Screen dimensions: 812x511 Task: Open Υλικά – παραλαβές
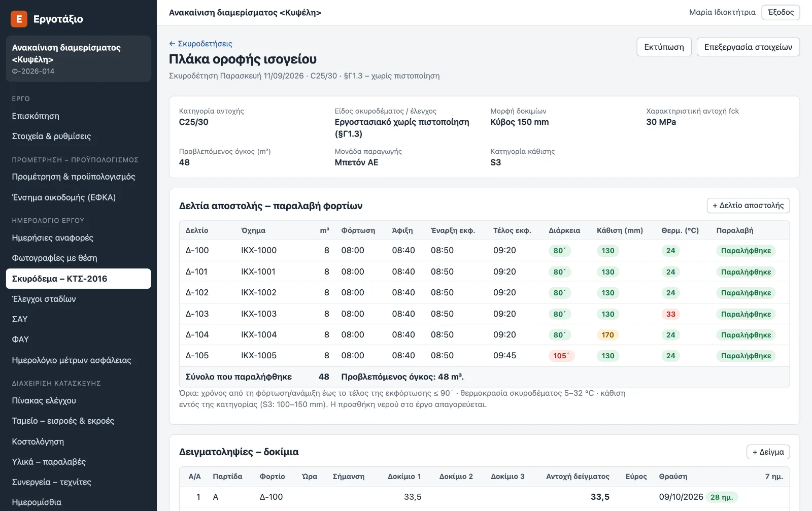point(78,462)
